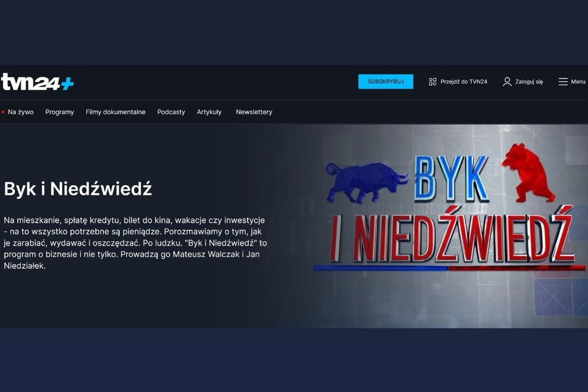Click the red bear graphic in banner

(x=528, y=172)
